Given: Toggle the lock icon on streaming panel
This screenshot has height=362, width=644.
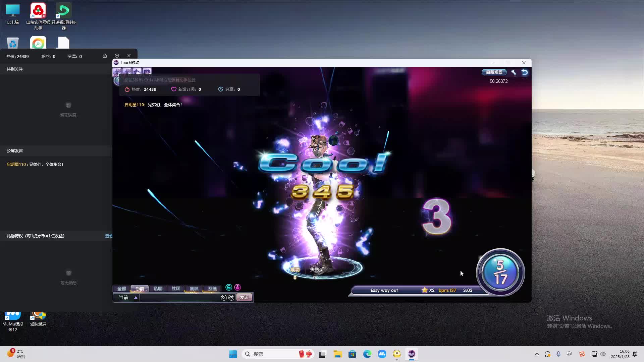Looking at the screenshot, I should pos(105,56).
